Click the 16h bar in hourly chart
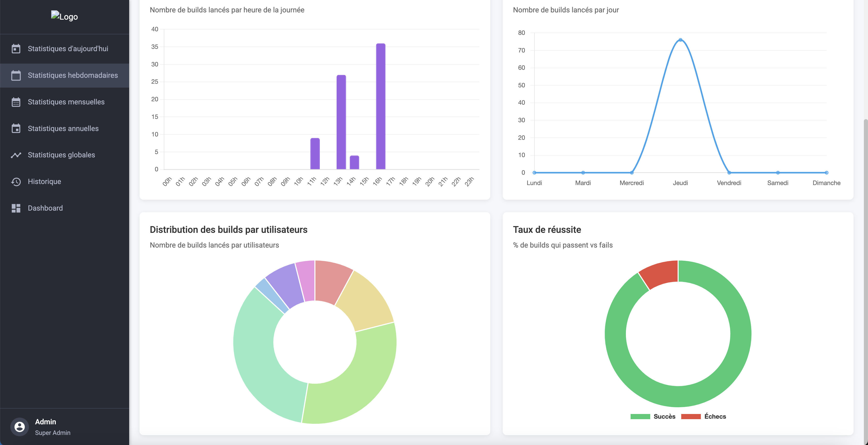 click(381, 106)
